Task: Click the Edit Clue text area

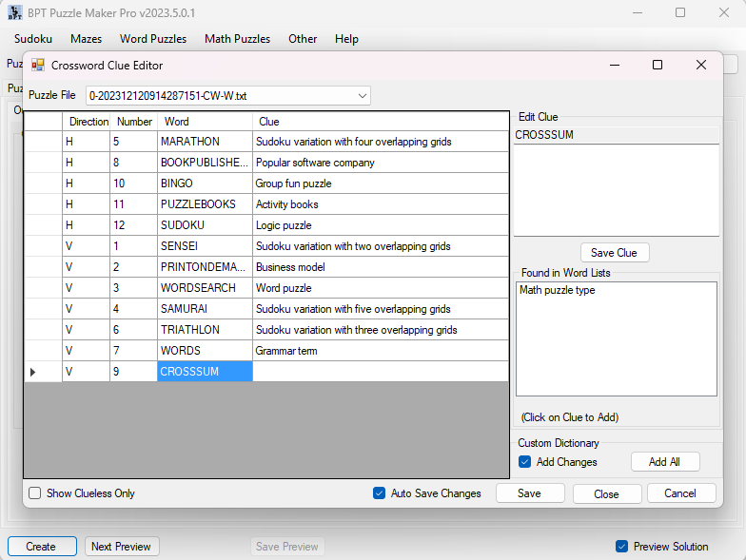Action: click(x=616, y=190)
